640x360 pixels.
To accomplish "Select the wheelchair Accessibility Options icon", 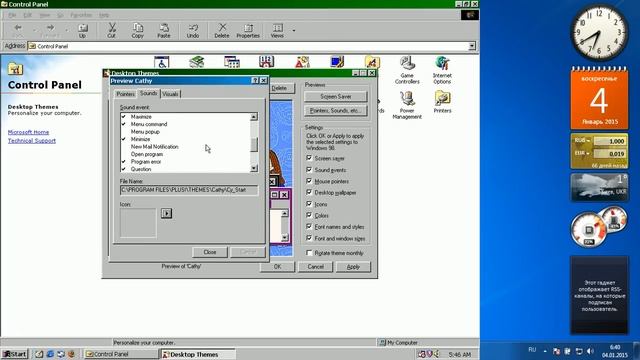I will (162, 62).
